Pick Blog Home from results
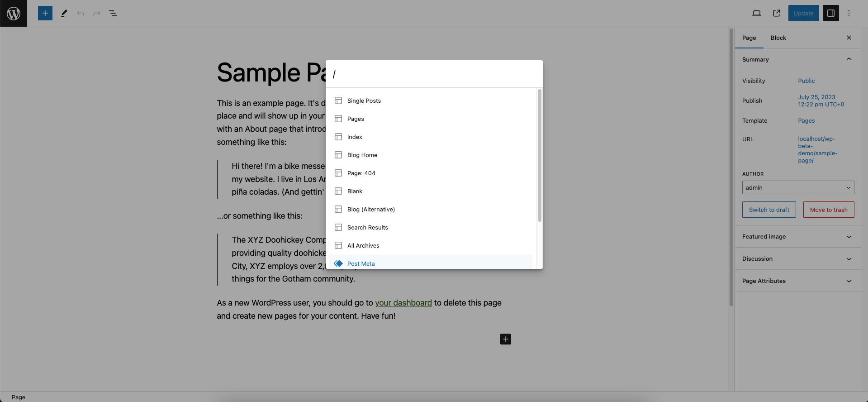The height and width of the screenshot is (402, 868). [x=431, y=155]
